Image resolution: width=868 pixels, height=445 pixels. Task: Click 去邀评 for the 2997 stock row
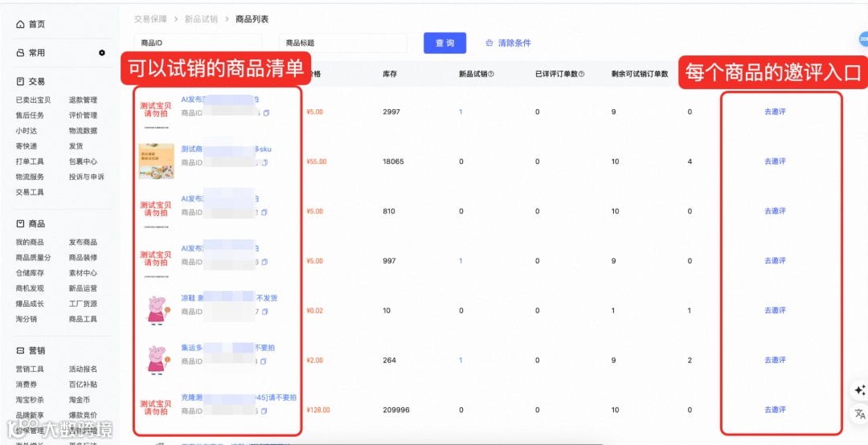[775, 112]
